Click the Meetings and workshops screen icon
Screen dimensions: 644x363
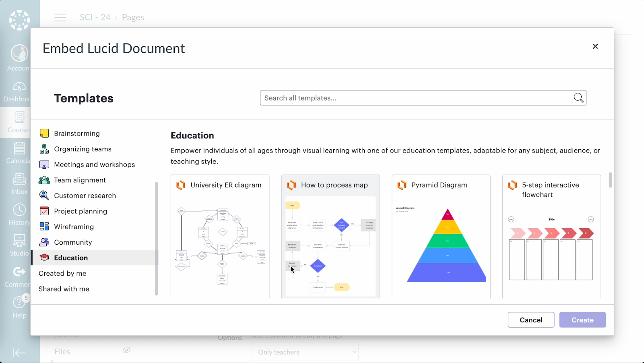pyautogui.click(x=44, y=165)
